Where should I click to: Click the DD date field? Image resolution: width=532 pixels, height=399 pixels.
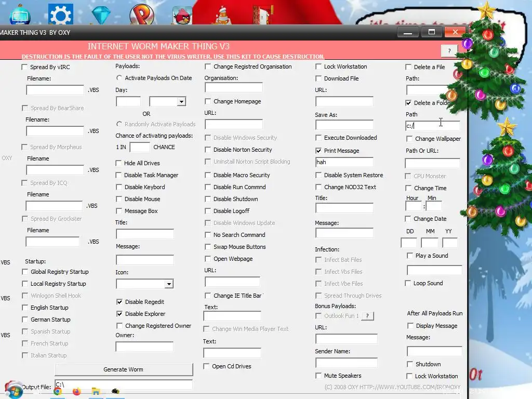click(409, 243)
